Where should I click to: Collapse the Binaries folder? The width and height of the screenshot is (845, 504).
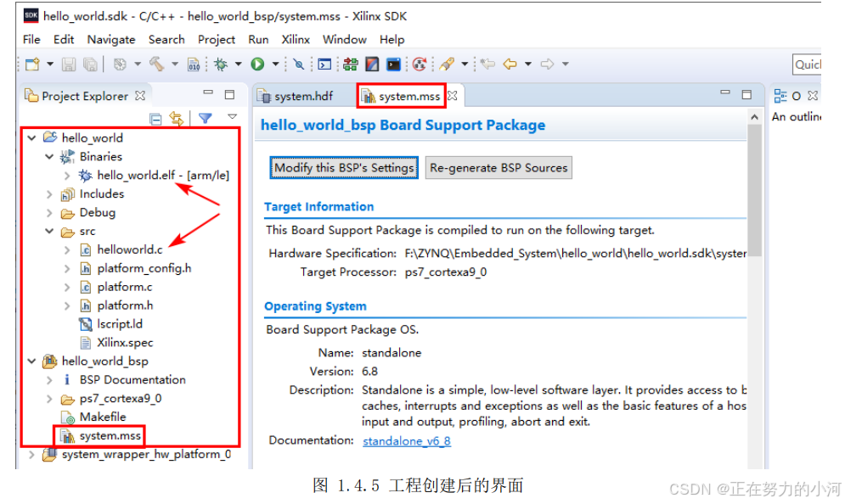click(x=49, y=157)
